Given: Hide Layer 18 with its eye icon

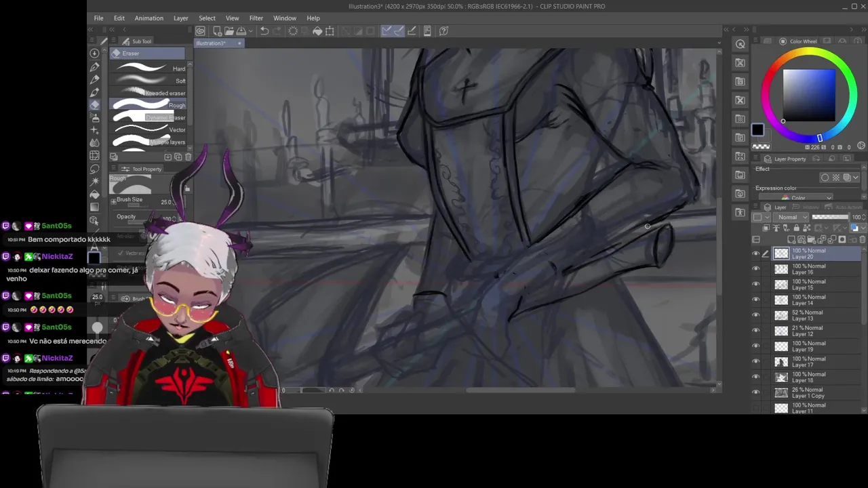Looking at the screenshot, I should [x=756, y=377].
